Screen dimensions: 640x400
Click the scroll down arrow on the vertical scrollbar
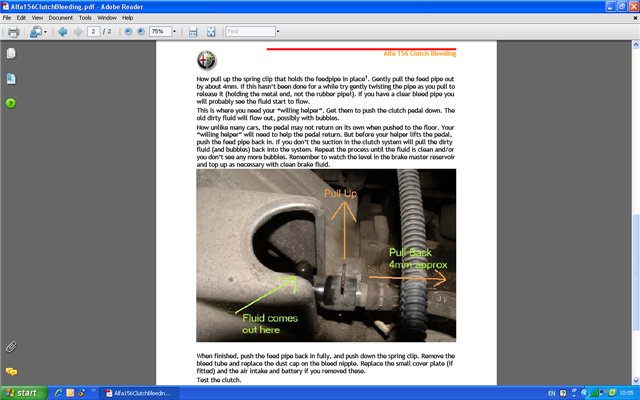coord(634,378)
